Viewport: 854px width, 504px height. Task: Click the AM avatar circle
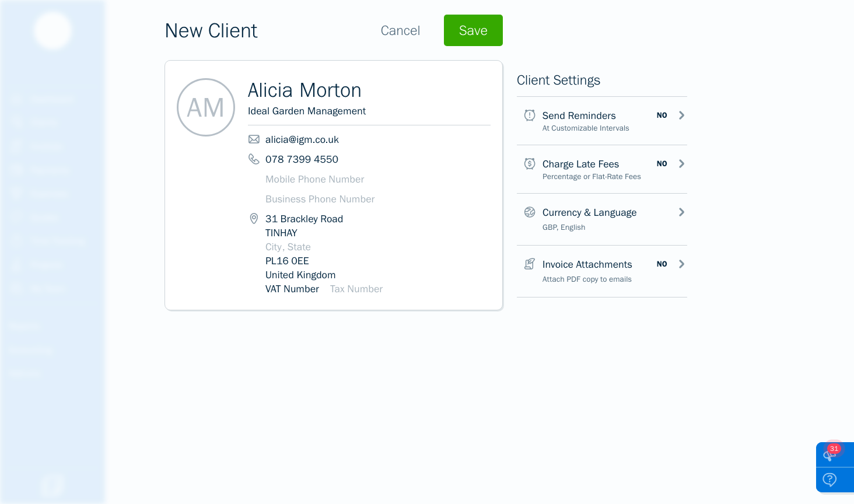pyautogui.click(x=206, y=107)
